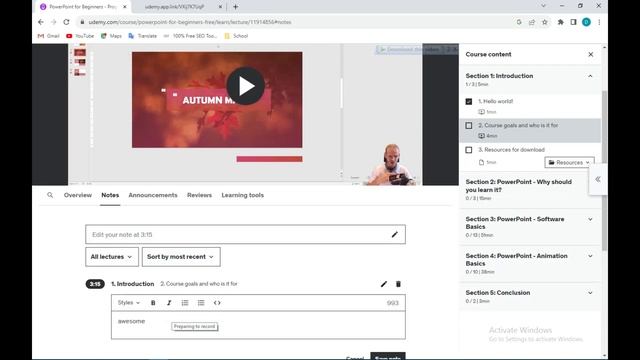Open a new browser tab
Screen dimensions: 640x360
[x=236, y=7]
